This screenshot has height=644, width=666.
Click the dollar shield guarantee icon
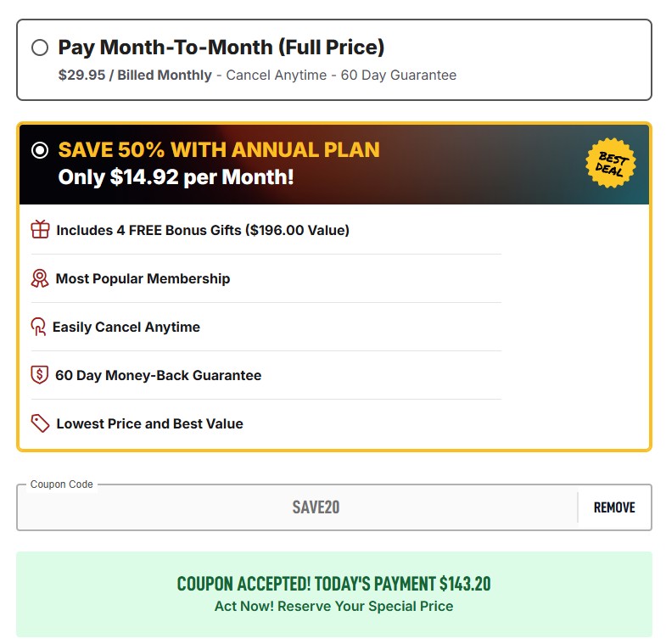point(40,375)
